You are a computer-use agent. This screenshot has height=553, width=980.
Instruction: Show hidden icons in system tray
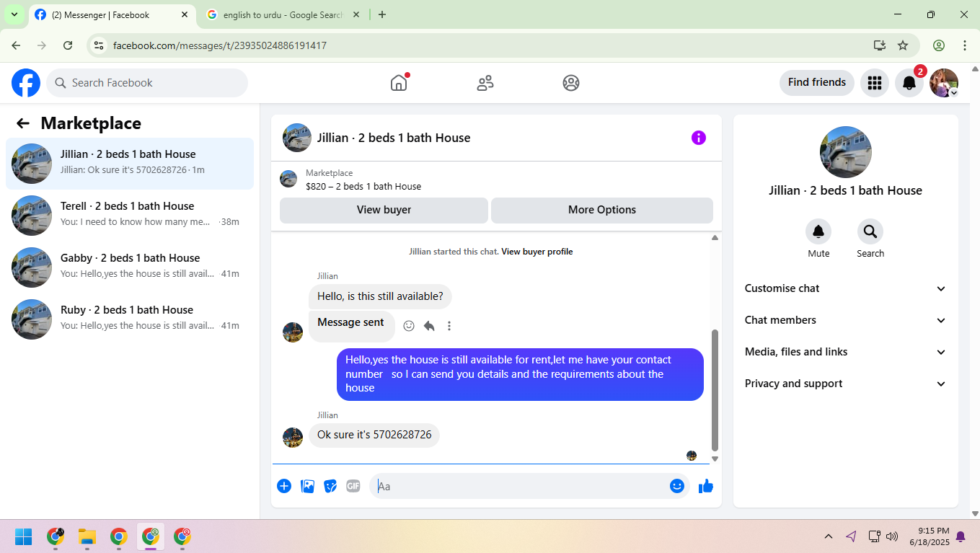(829, 536)
